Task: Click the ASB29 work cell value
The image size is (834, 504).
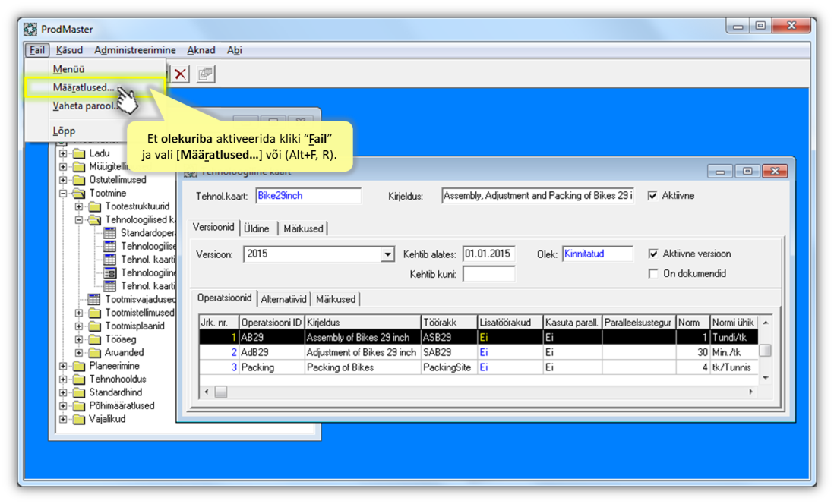Action: pos(449,337)
